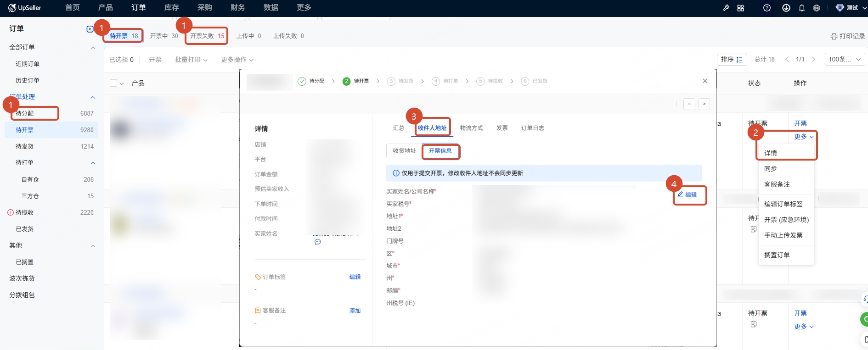The width and height of the screenshot is (868, 350).
Task: Open the apps grid icon in top bar
Action: [x=740, y=8]
